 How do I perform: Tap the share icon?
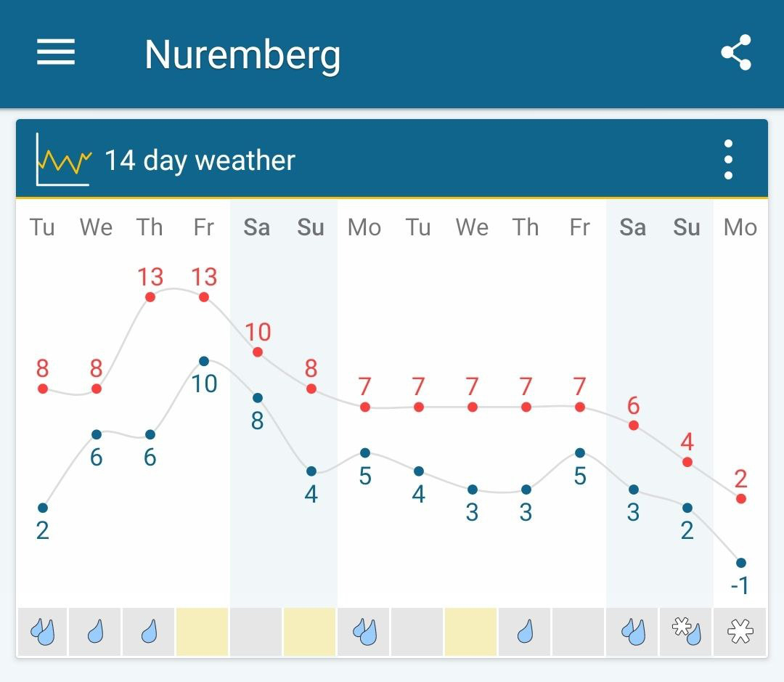735,53
